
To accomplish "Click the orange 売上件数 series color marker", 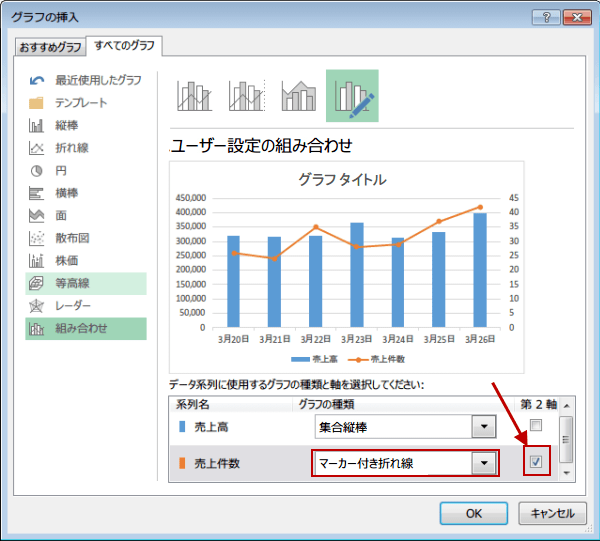I will (x=182, y=463).
